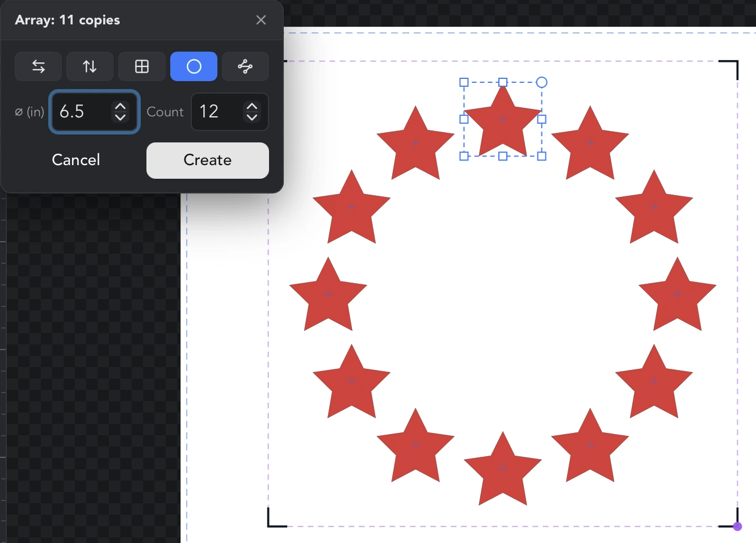Screen dimensions: 756x543
Task: Increase the diameter value with up arrow
Action: pos(120,106)
